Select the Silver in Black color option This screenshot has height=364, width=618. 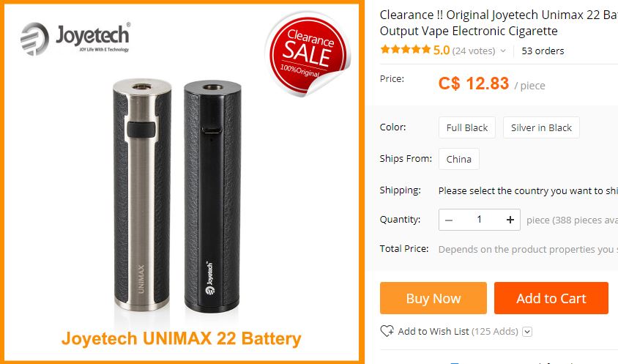pos(541,127)
